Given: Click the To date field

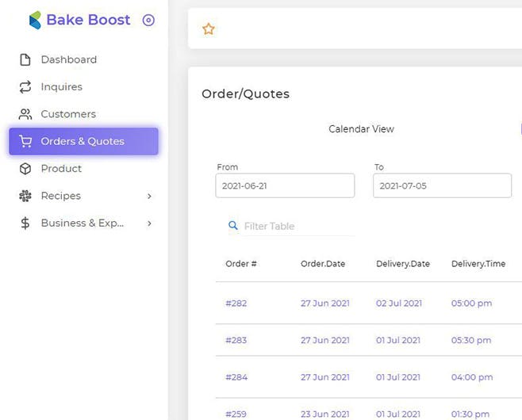Looking at the screenshot, I should point(442,185).
